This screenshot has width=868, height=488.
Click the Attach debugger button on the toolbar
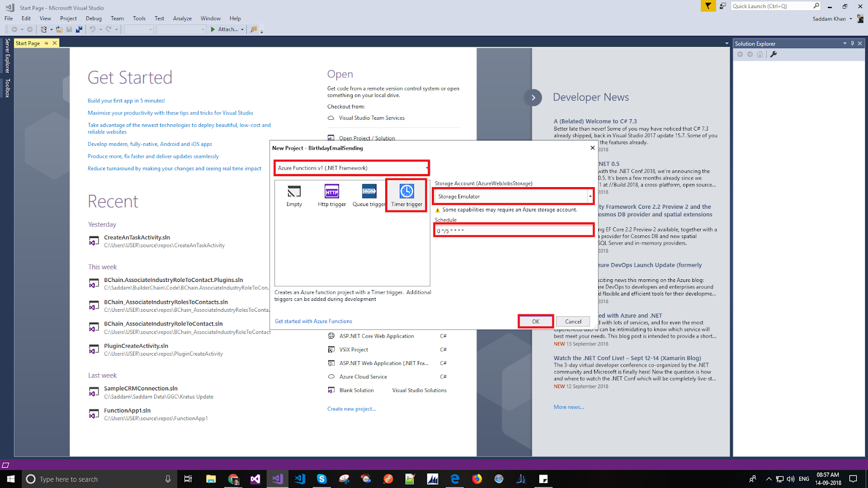pos(225,29)
